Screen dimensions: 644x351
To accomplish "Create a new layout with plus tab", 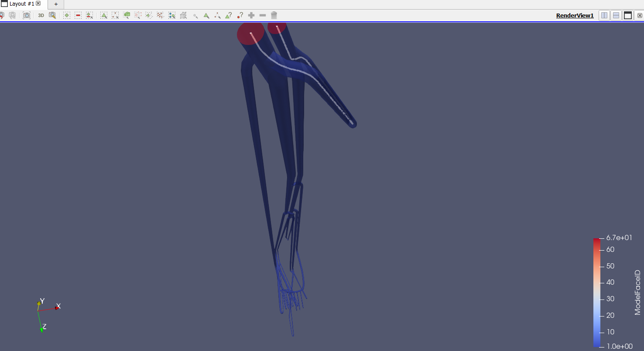I will coord(55,4).
